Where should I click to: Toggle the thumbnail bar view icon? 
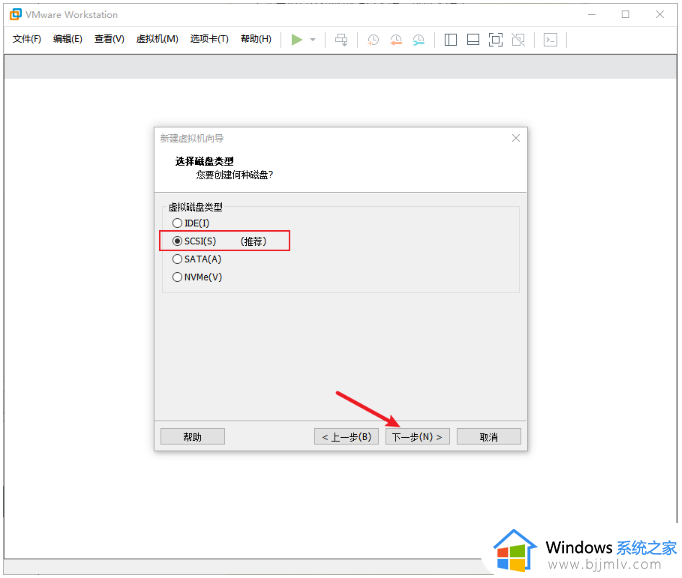(x=473, y=40)
